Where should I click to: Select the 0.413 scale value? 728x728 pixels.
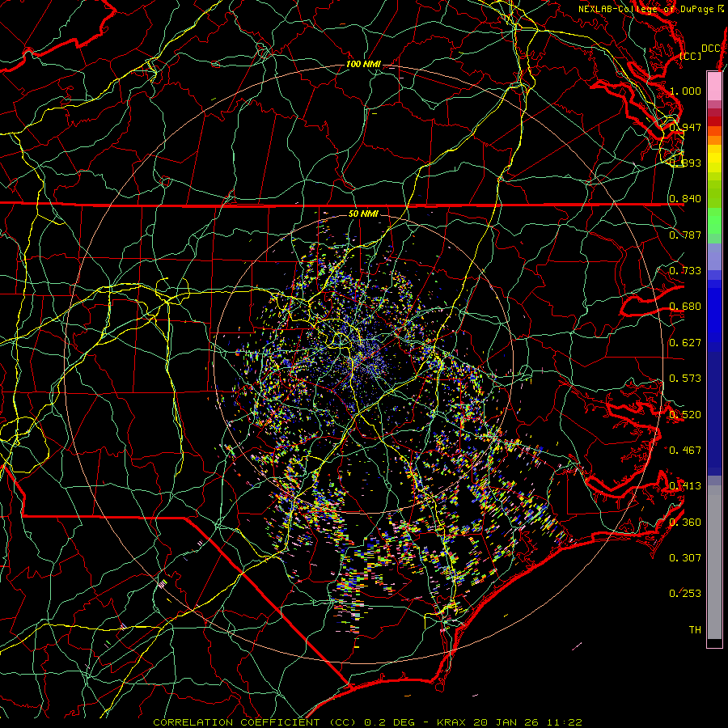tap(685, 486)
